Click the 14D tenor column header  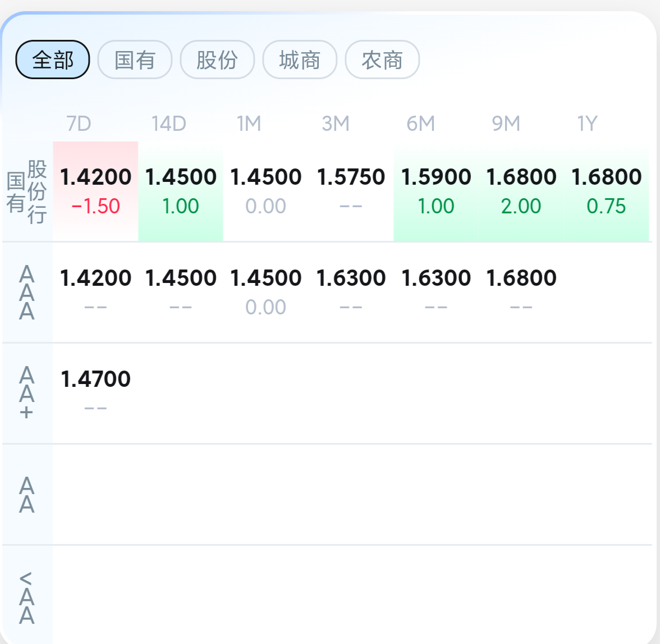[169, 124]
